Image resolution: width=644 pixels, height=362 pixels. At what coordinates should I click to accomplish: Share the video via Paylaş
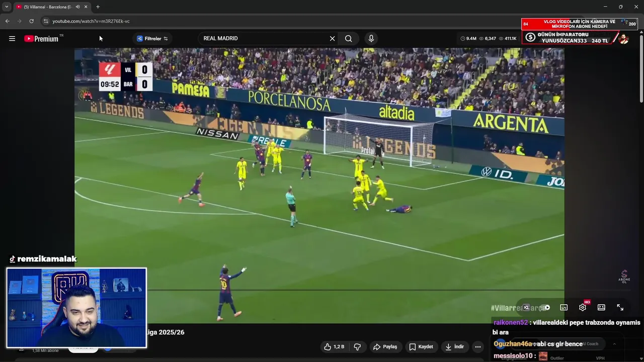point(385,347)
